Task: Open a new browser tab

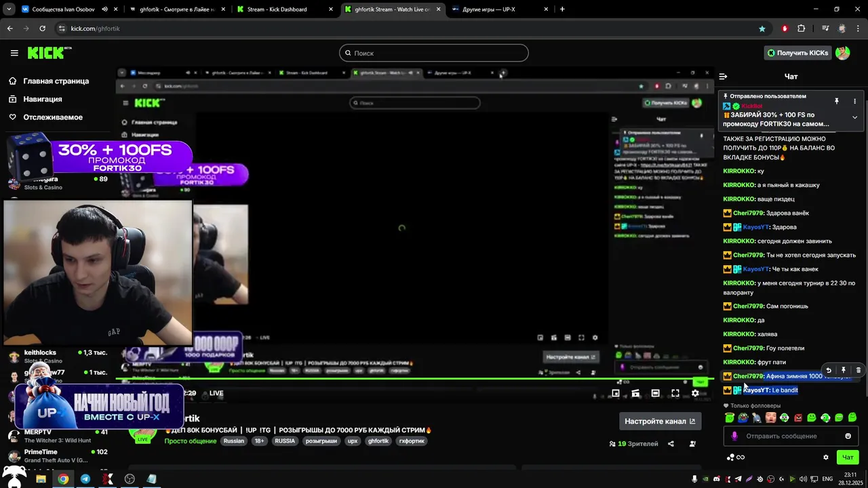Action: coord(562,9)
